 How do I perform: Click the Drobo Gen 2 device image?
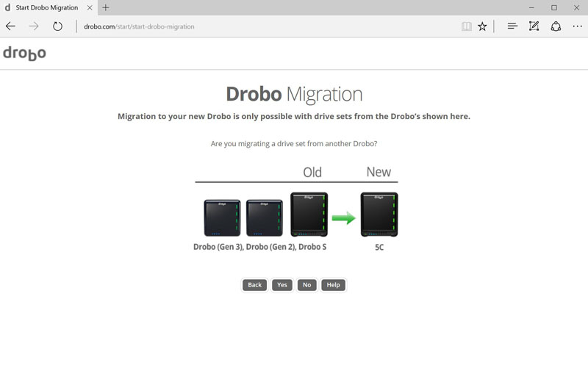265,217
